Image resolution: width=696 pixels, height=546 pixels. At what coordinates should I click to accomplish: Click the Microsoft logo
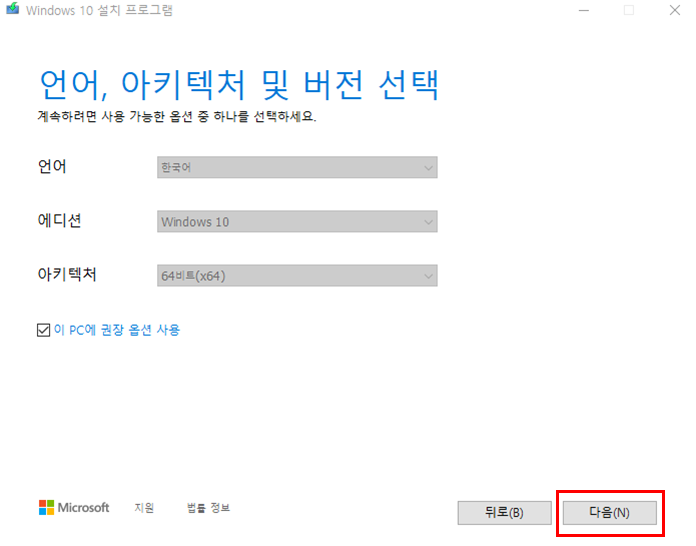[x=74, y=507]
